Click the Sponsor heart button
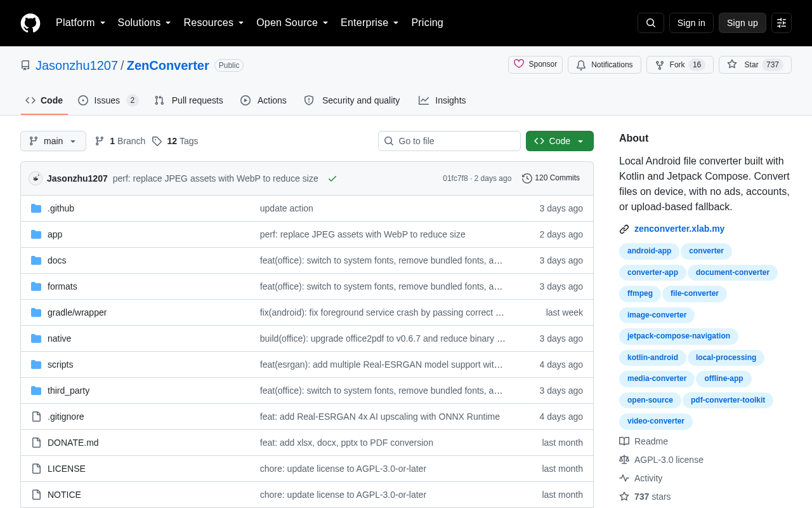Viewport: 812px width, 508px height. click(535, 64)
